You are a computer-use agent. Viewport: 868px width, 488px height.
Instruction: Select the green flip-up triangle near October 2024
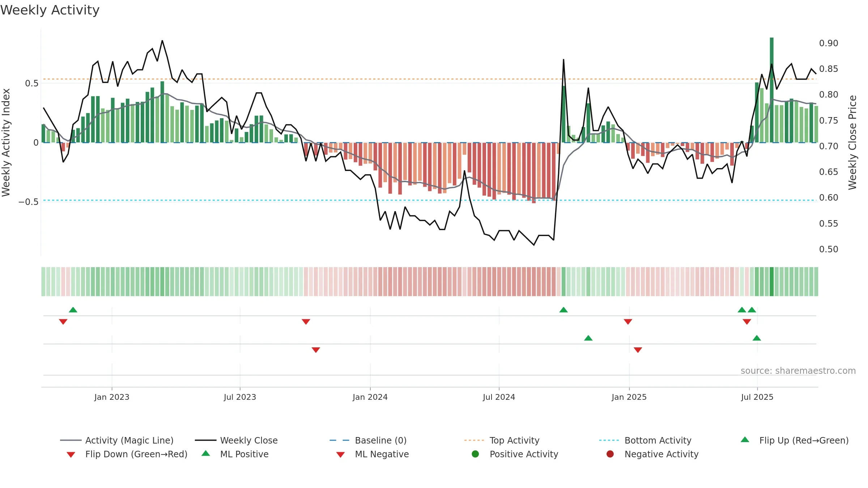(563, 310)
